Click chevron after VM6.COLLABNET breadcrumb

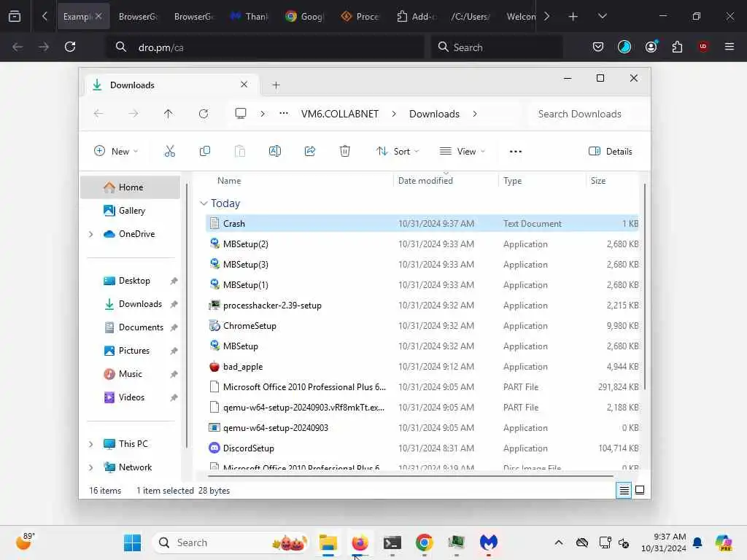[x=393, y=114]
